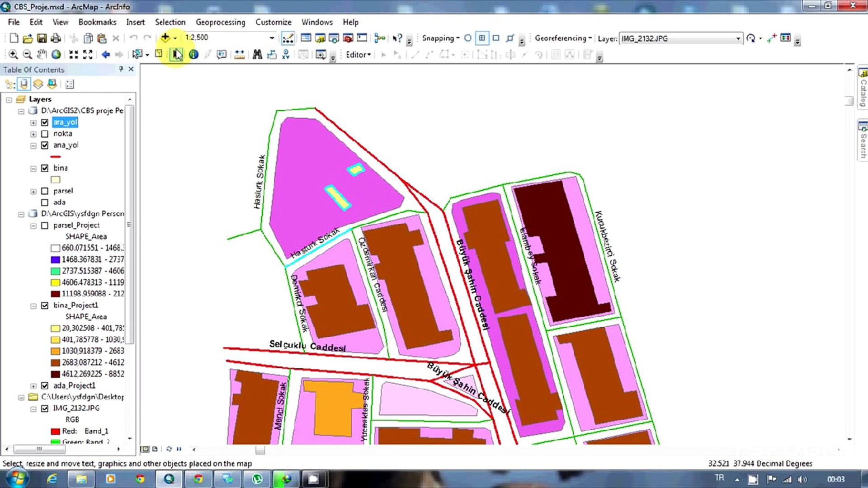Select the Identify tool
Viewport: 868px width, 488px height.
click(193, 55)
